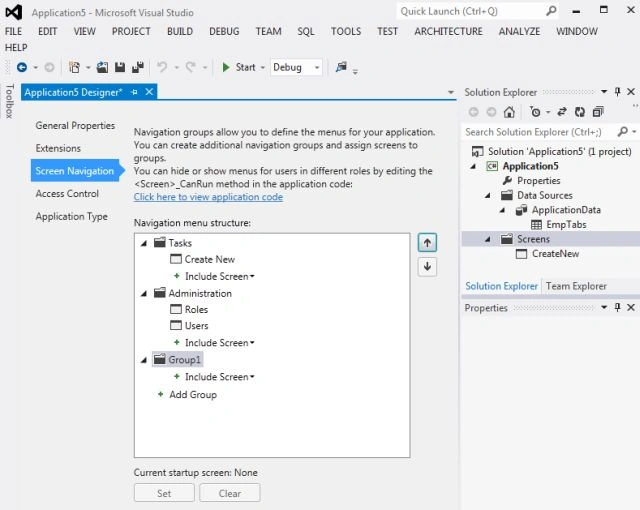Click Collapse All icon in Solution Explorer

pyautogui.click(x=598, y=112)
